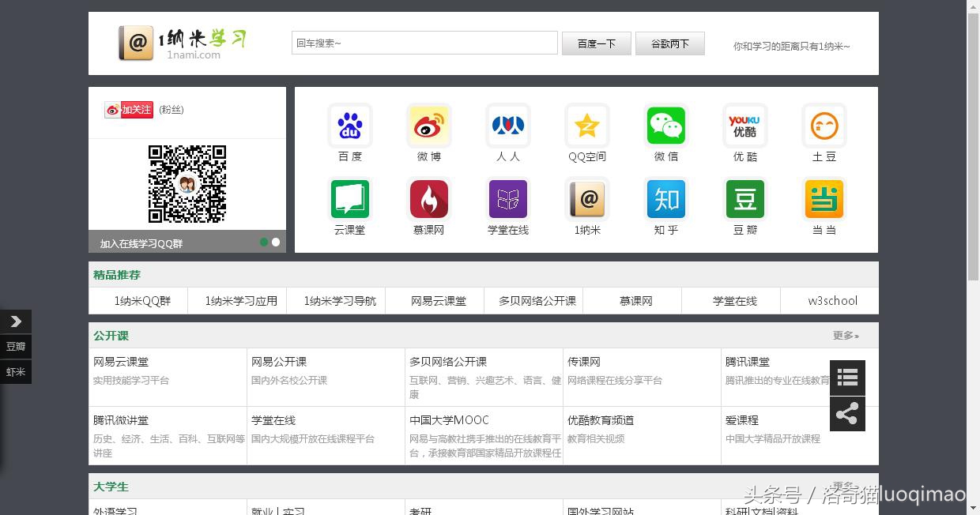Image resolution: width=980 pixels, height=515 pixels.
Task: Open the 1纳米学习导航 recommended link
Action: point(340,301)
